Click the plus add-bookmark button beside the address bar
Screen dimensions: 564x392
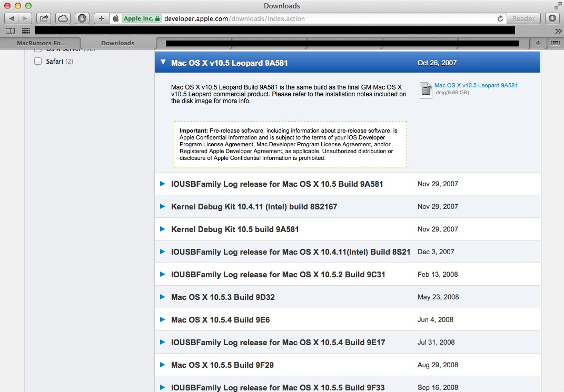[x=102, y=18]
